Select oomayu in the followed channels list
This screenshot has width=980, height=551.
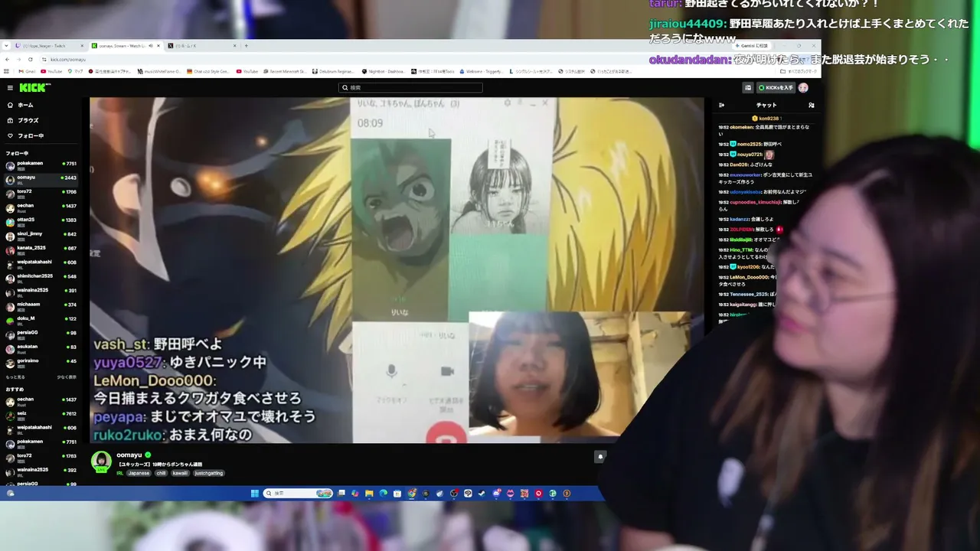[40, 179]
